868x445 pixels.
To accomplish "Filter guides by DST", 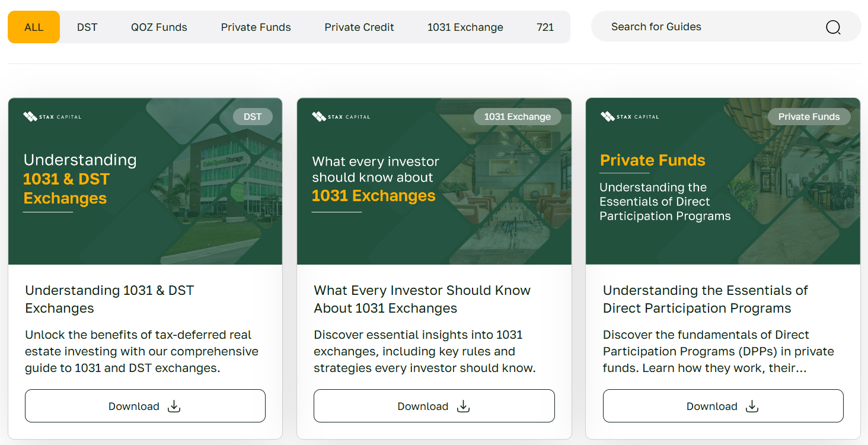I will (87, 27).
